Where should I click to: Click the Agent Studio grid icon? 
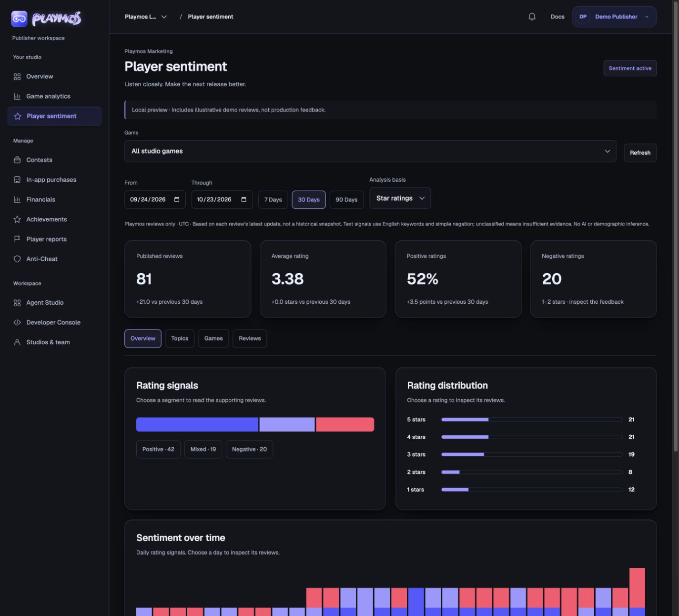pos(17,303)
